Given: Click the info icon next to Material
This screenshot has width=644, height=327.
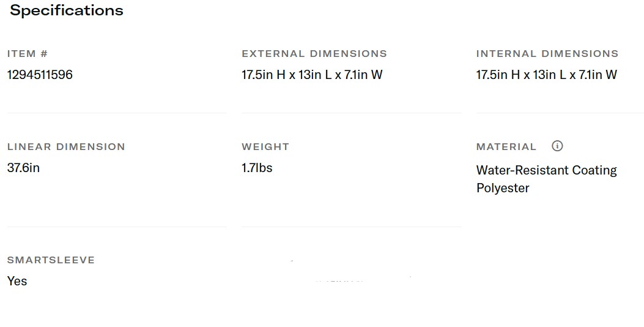Looking at the screenshot, I should (x=557, y=146).
